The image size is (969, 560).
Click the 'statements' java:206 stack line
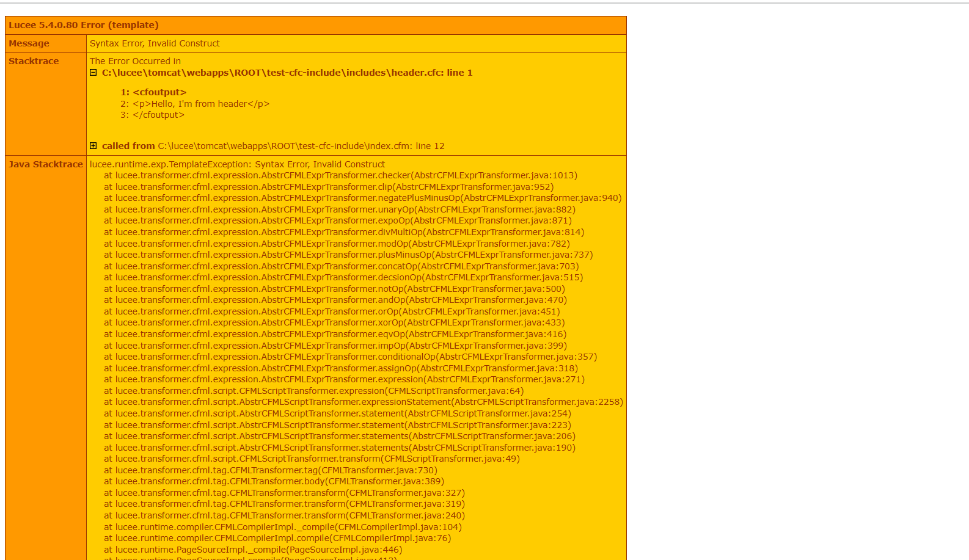(x=340, y=436)
